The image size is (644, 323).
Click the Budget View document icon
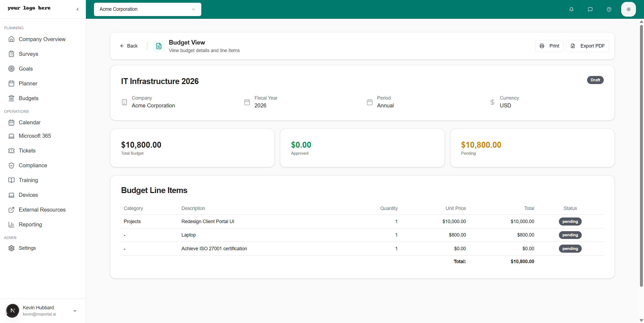pyautogui.click(x=159, y=46)
